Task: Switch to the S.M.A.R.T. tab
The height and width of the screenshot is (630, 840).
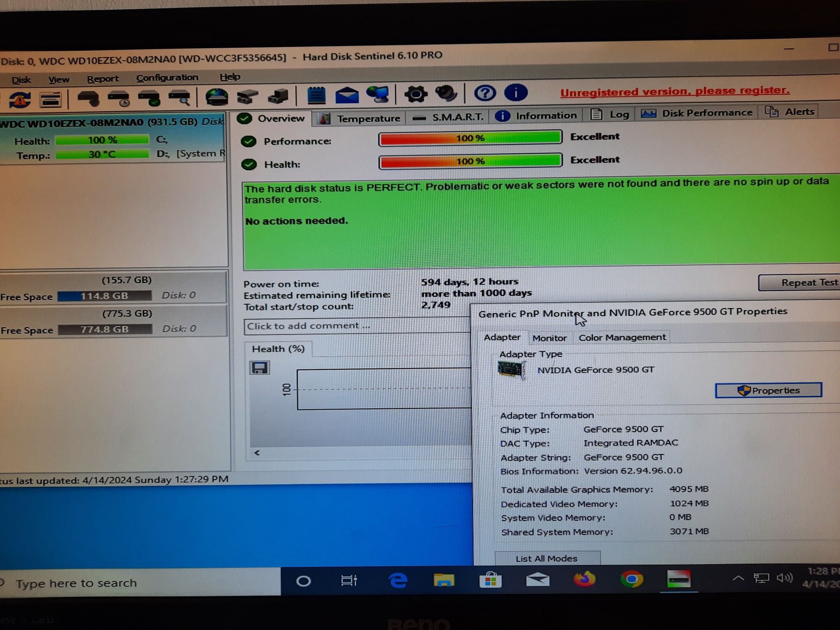Action: [448, 117]
